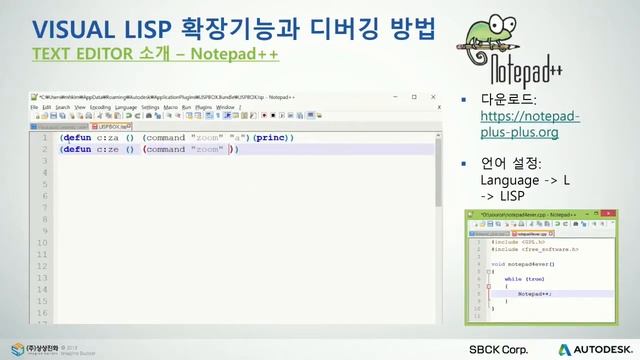Click the Save icon in main toolbar
640x360 pixels.
click(x=53, y=116)
